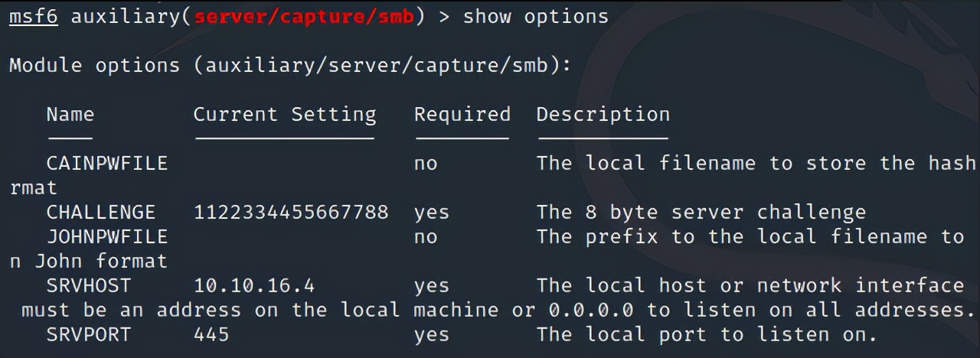The image size is (980, 358).
Task: Click 'no' in the CAINPWFILE row
Action: 426,163
